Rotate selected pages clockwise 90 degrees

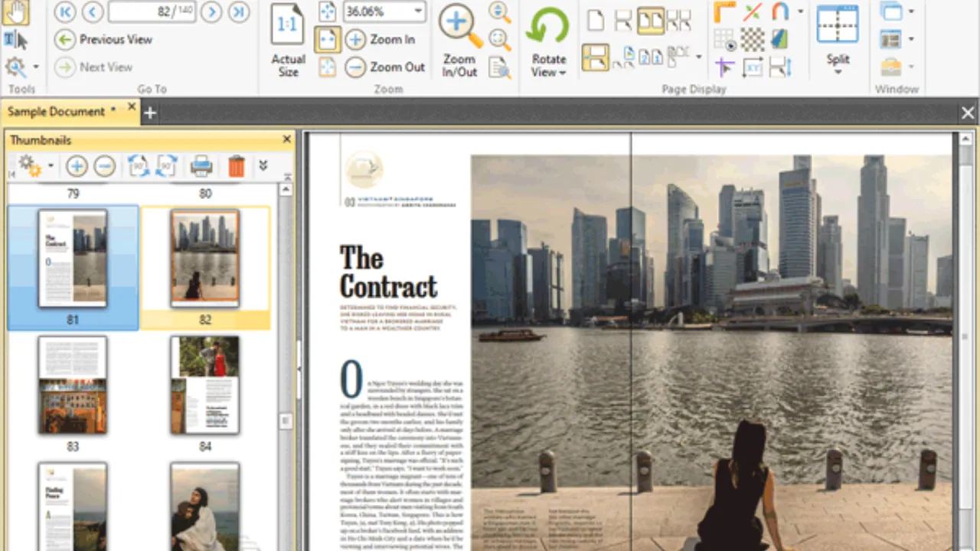click(167, 165)
